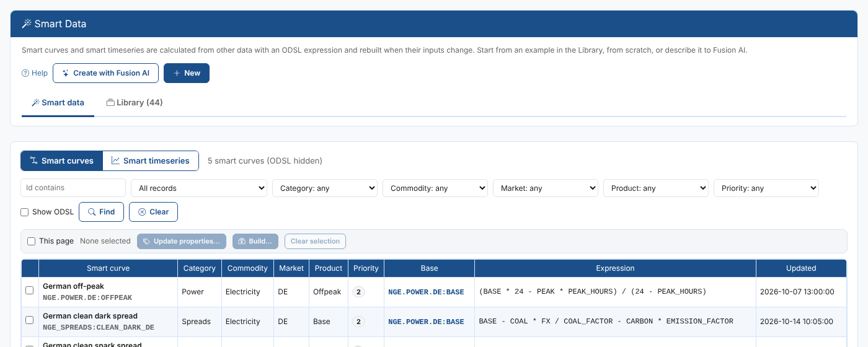The height and width of the screenshot is (347, 868).
Task: Open the Help link
Action: pyautogui.click(x=35, y=73)
